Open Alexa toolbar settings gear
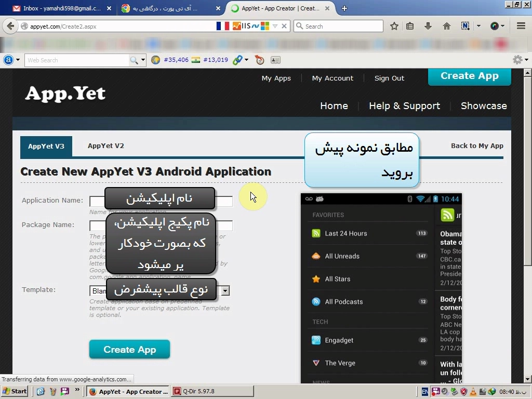Image resolution: width=532 pixels, height=399 pixels. (517, 60)
